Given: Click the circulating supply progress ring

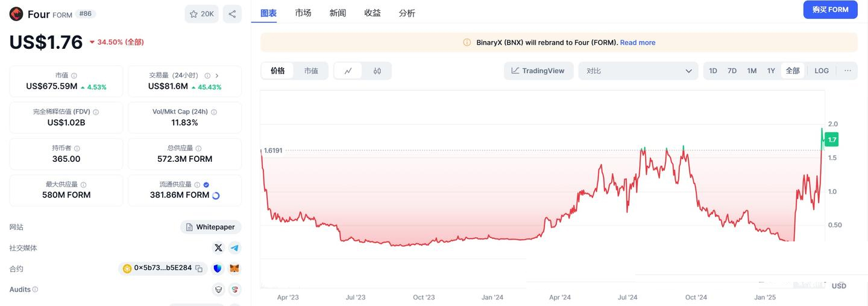Looking at the screenshot, I should 216,196.
